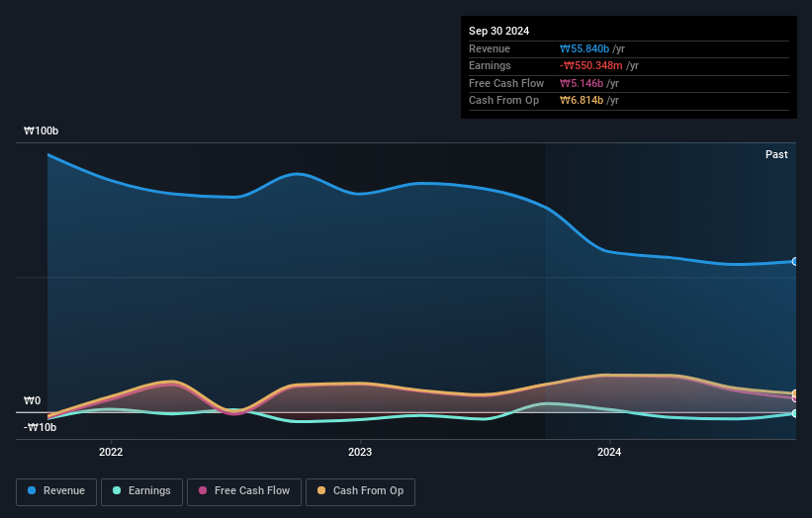The image size is (812, 518).
Task: Click the ₩0 y-axis label
Action: coord(32,400)
